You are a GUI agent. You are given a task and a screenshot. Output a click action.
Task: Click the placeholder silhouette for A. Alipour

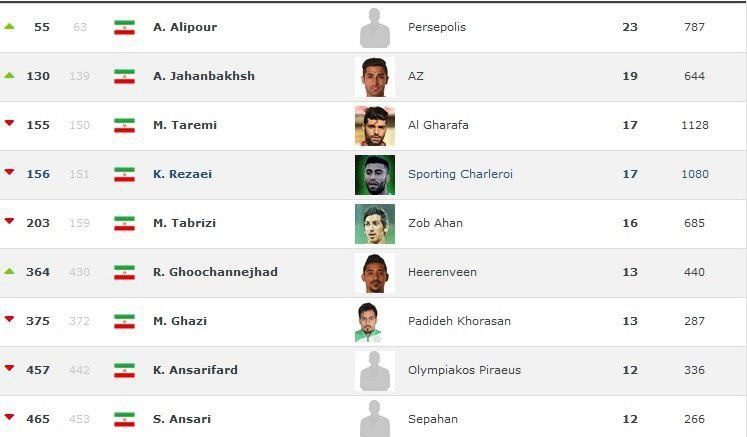375,28
